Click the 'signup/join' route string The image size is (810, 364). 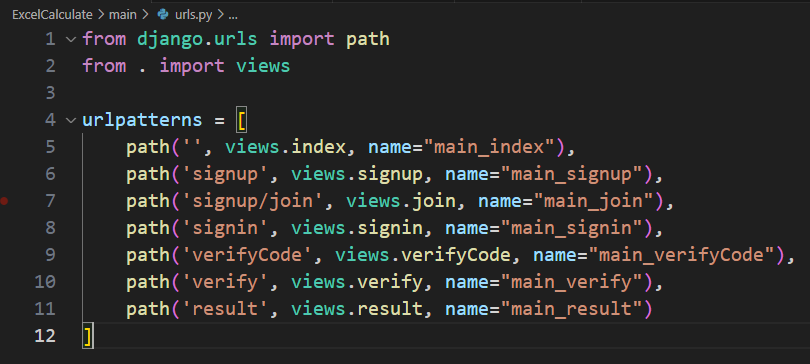click(x=252, y=201)
